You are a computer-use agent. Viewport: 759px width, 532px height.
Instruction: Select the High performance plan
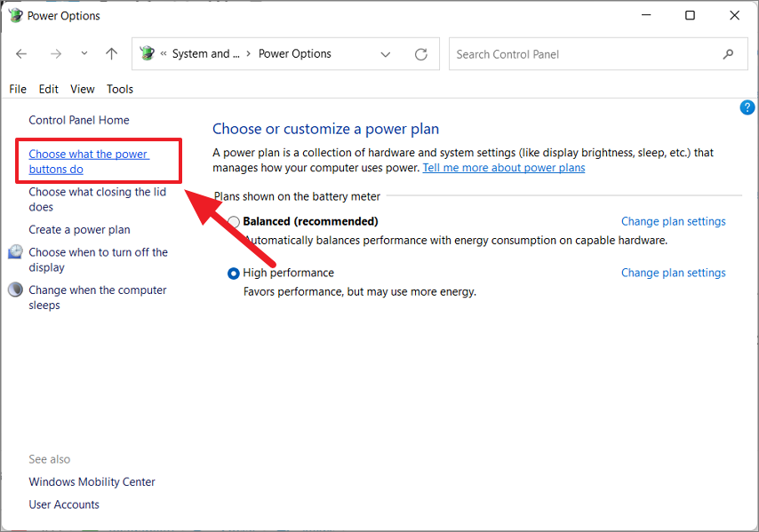234,274
